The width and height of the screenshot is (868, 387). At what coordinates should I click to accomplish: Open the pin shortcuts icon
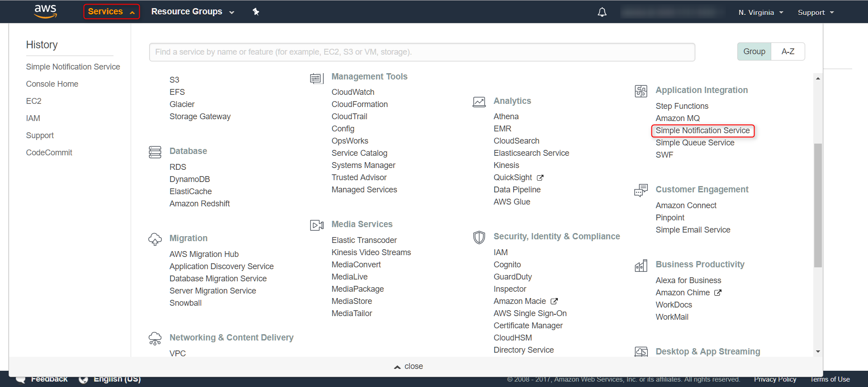click(256, 12)
